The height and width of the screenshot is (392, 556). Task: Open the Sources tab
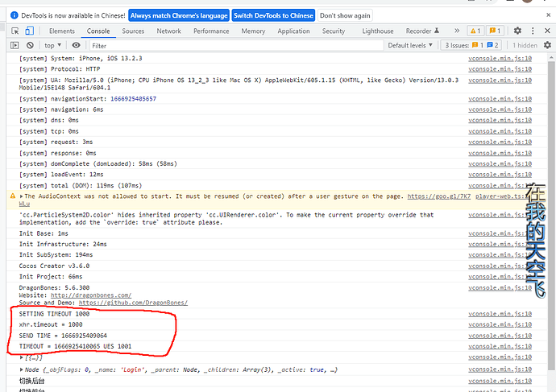(133, 31)
